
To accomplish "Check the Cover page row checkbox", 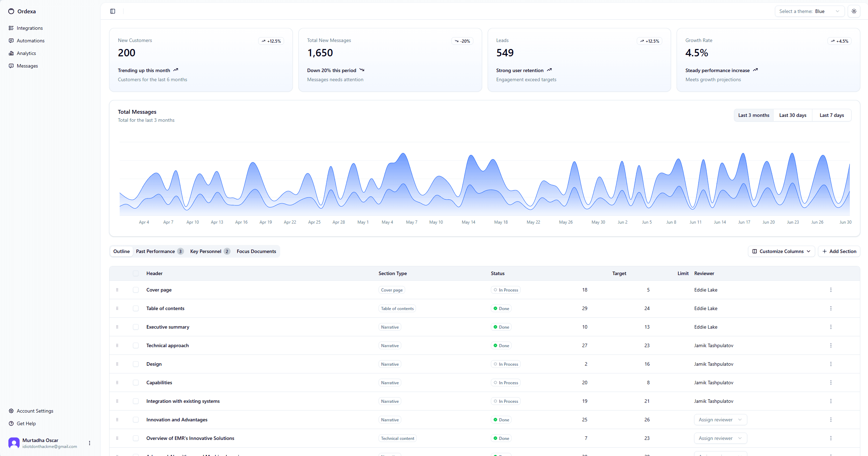I will point(136,290).
